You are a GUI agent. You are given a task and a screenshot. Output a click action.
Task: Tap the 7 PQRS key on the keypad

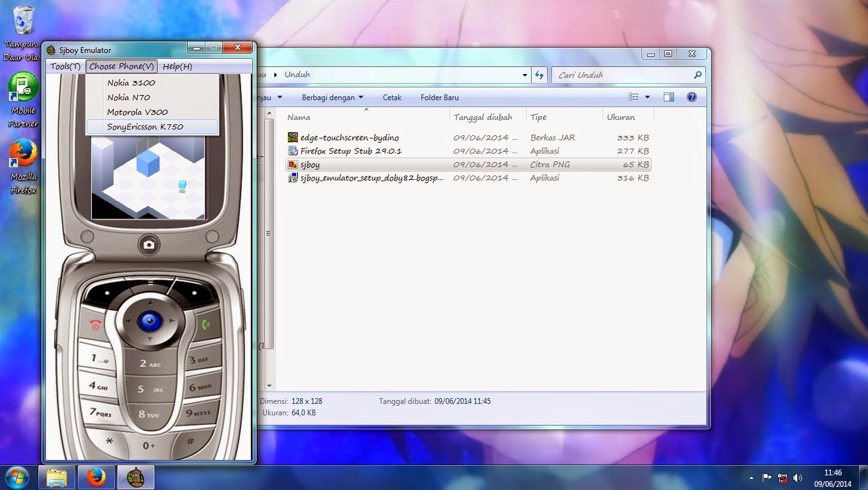101,413
